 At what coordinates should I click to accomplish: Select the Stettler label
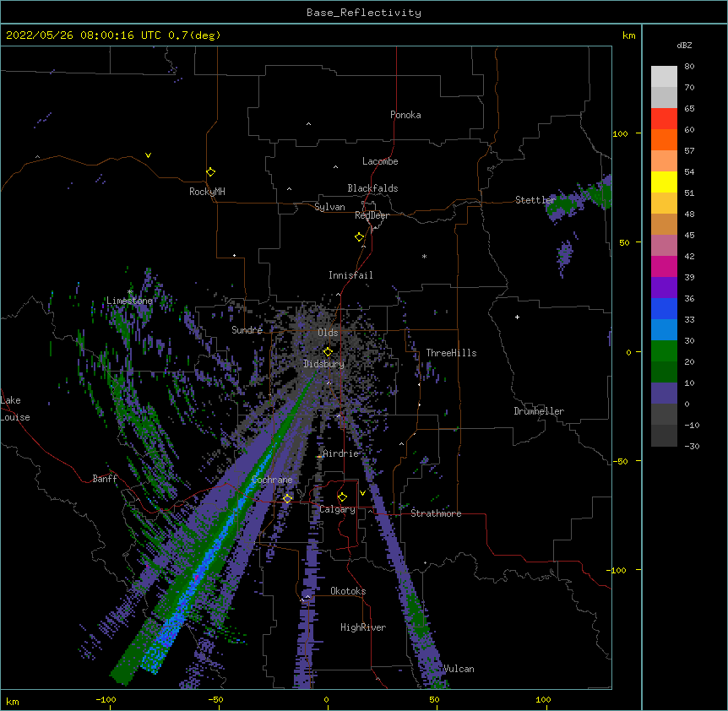535,200
